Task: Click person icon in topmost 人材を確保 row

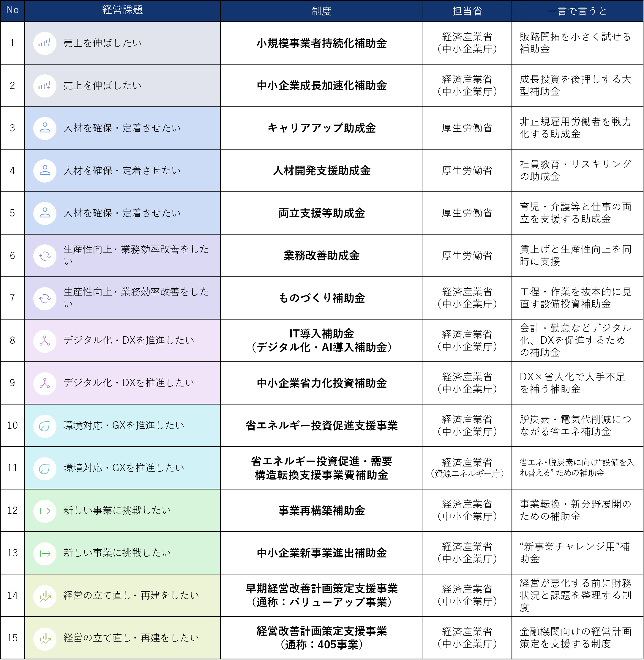Action: (x=45, y=128)
